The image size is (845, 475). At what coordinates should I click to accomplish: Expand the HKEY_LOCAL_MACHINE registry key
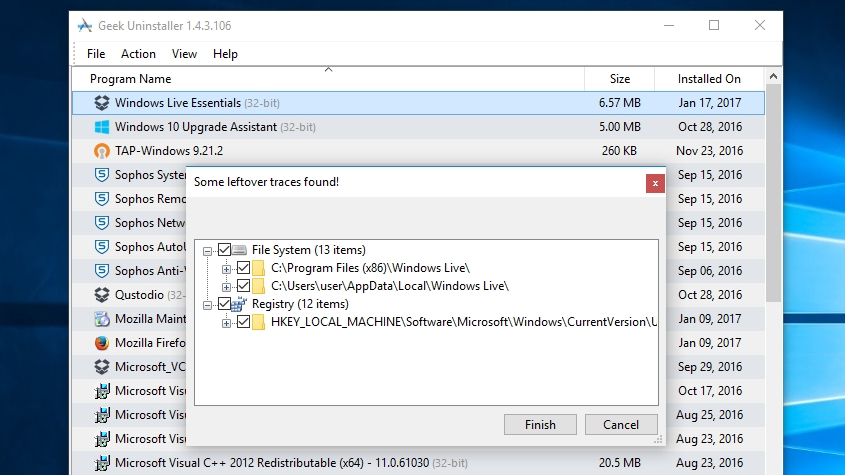click(x=226, y=323)
